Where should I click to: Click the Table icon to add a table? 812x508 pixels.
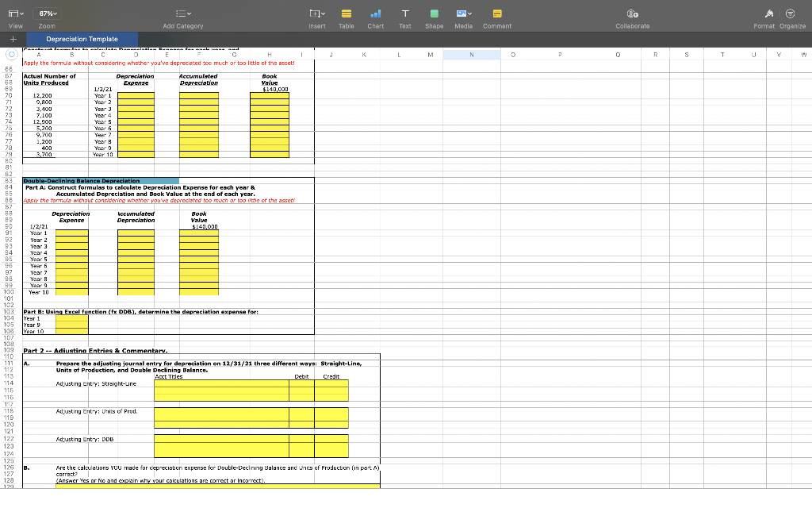point(346,13)
